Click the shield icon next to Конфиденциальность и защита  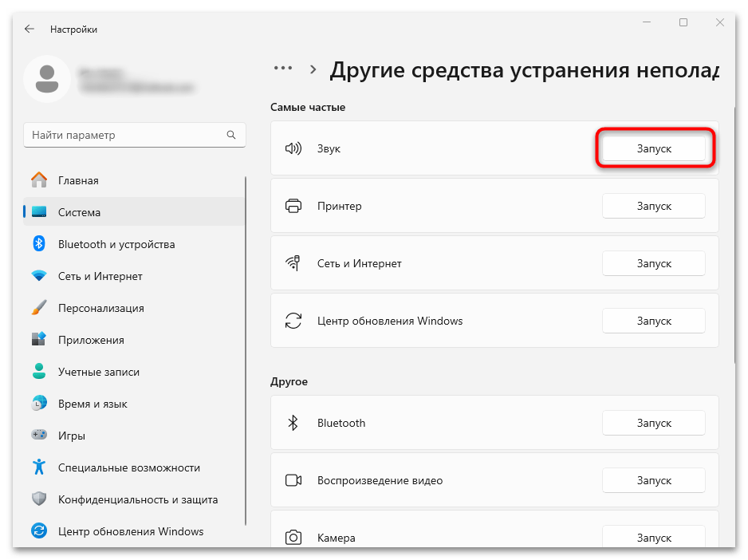(x=38, y=499)
